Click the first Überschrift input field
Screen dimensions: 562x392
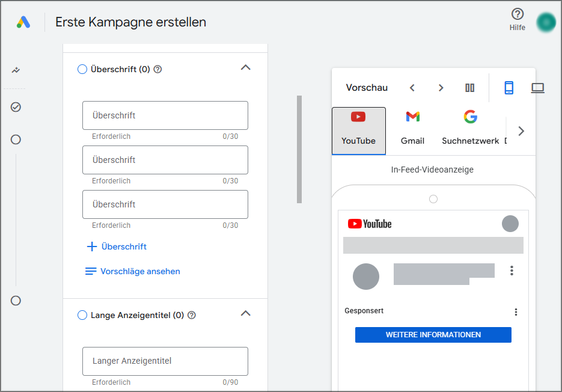tap(165, 115)
